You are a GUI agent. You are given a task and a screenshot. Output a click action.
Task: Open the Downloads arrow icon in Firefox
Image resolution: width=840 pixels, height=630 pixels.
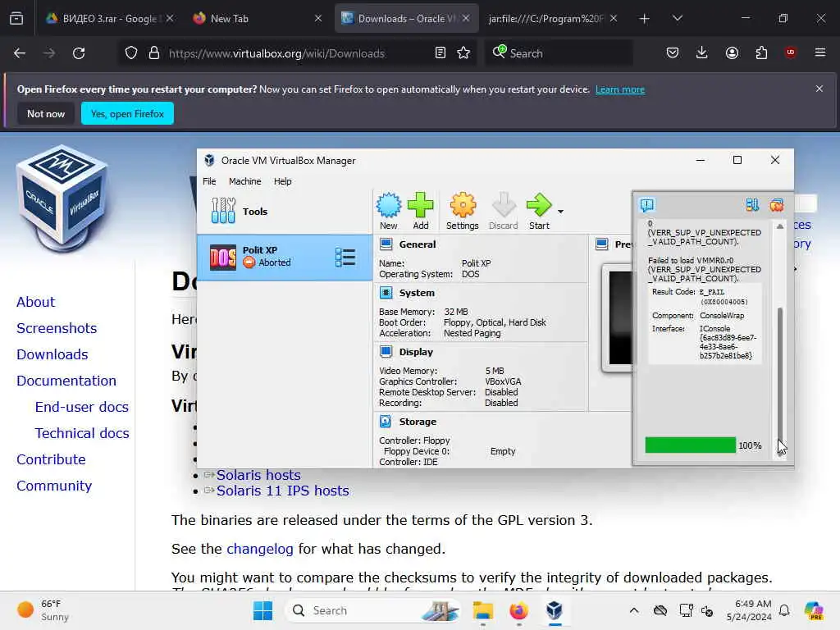[702, 52]
